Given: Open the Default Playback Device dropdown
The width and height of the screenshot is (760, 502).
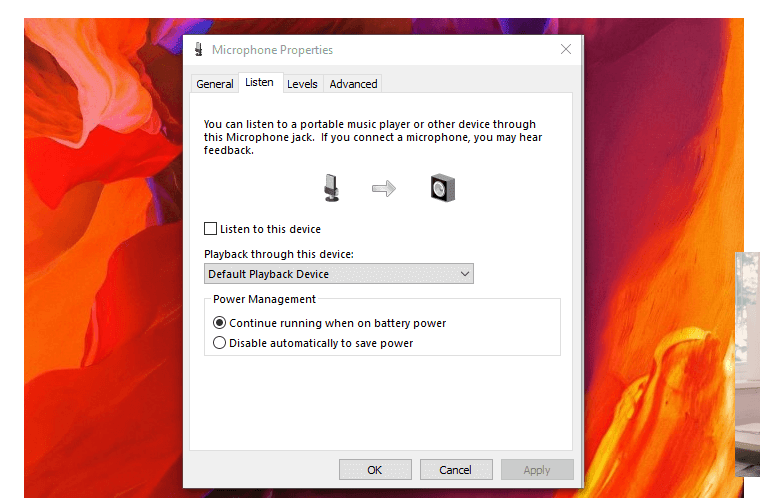Looking at the screenshot, I should tap(339, 274).
